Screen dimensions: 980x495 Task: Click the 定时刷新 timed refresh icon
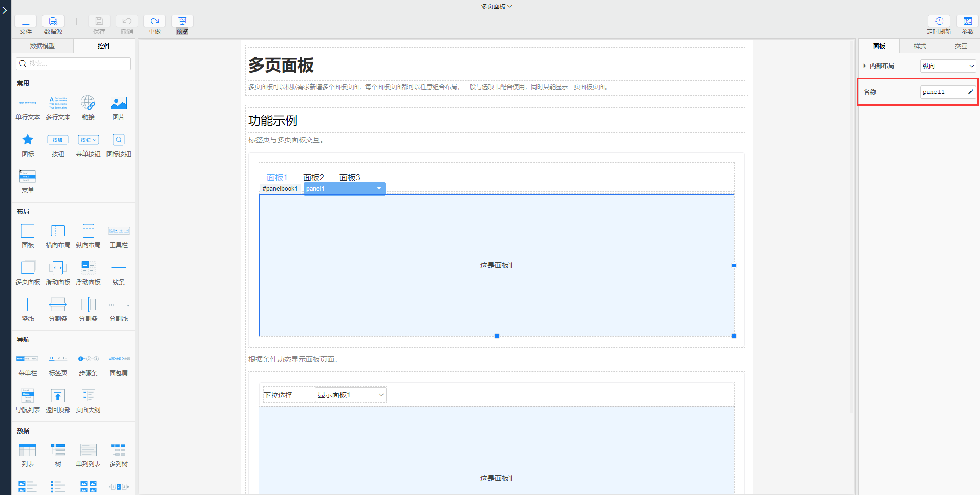939,21
